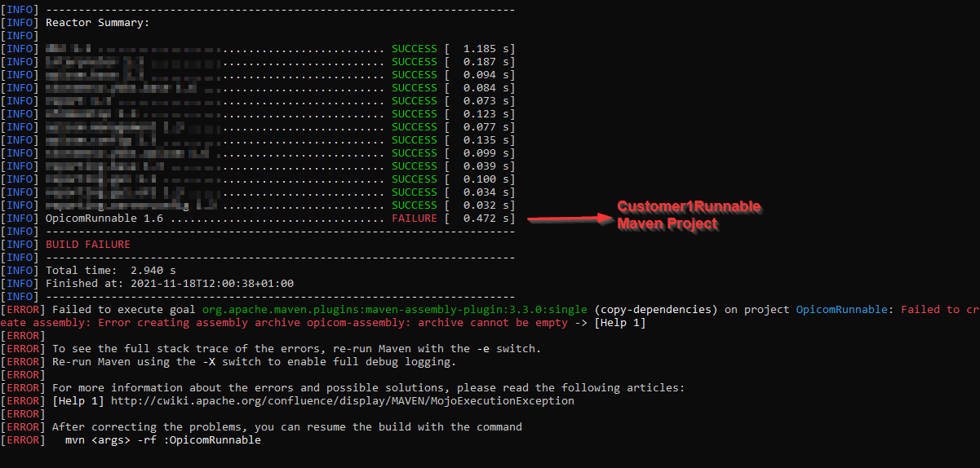Click the "(copy-dependencies)" execution id
The image size is (980, 468).
click(x=656, y=310)
